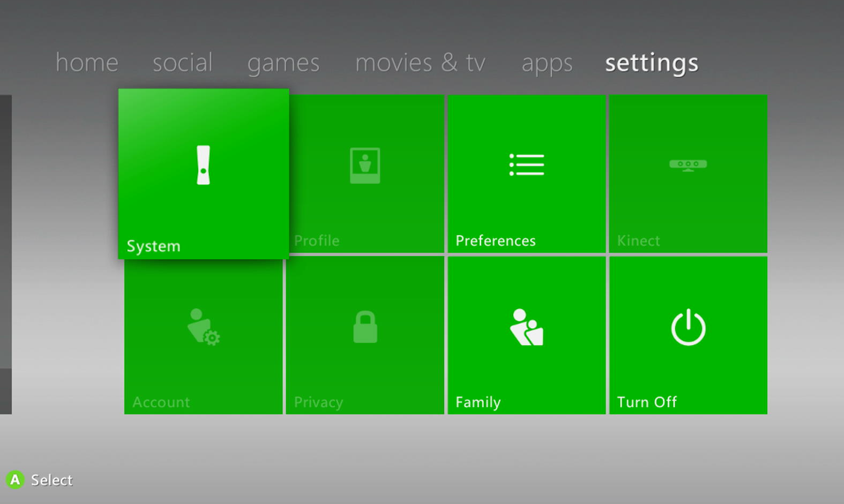Open the Account tile with person-gear icon
This screenshot has width=844, height=504.
204,336
